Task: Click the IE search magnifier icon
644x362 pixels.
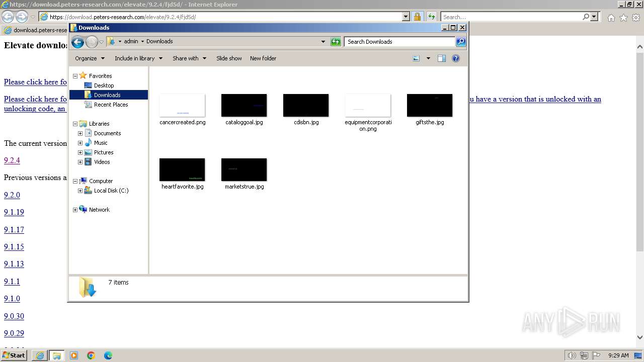Action: 586,17
